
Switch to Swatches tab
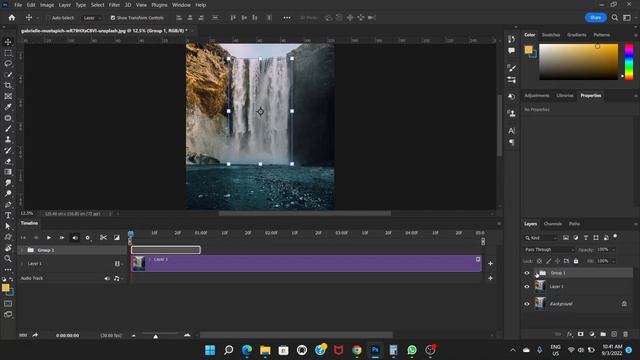point(551,35)
